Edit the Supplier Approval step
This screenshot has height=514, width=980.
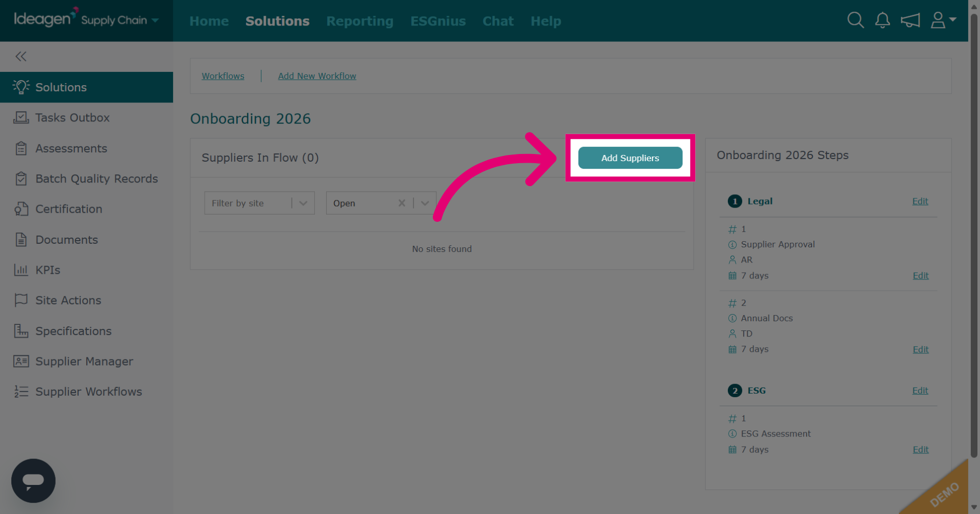921,276
